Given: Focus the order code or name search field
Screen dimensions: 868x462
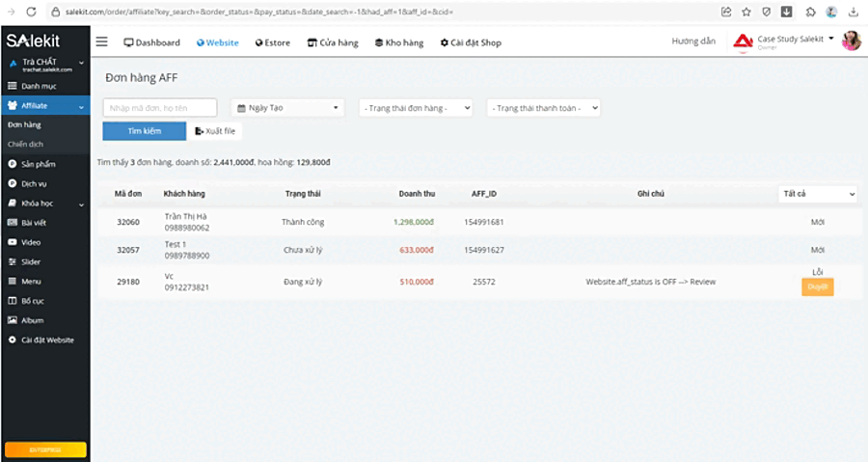Looking at the screenshot, I should 160,108.
